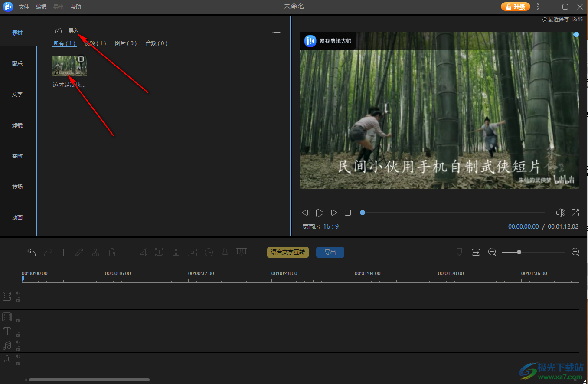This screenshot has height=384, width=588.
Task: Open the list view options menu
Action: (276, 30)
